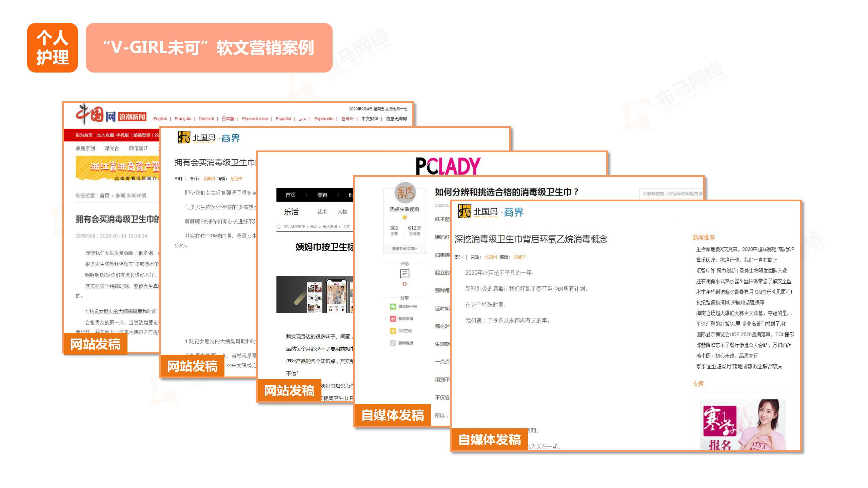This screenshot has width=868, height=488.
Task: Open 国际显示博览会UDE 2020 news link
Action: (x=745, y=334)
